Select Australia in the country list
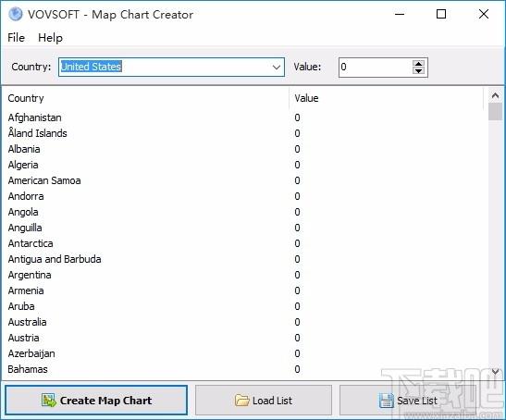The height and width of the screenshot is (420, 506). (27, 322)
